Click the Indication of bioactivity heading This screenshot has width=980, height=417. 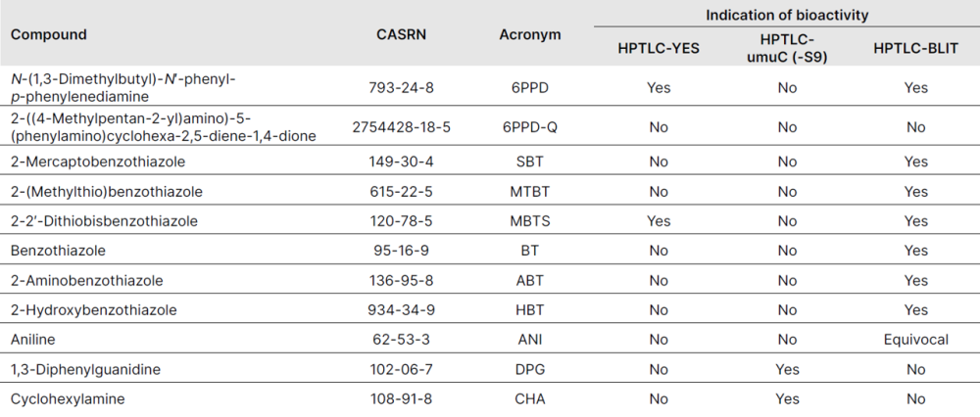pos(787,14)
